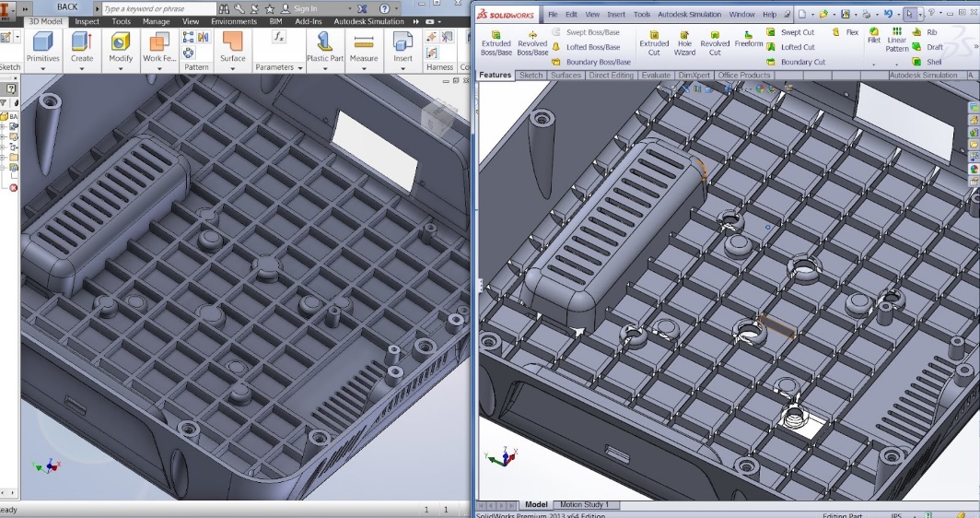Open Work Features icon in Inventor
Viewport: 980px width, 518px height.
pos(159,41)
